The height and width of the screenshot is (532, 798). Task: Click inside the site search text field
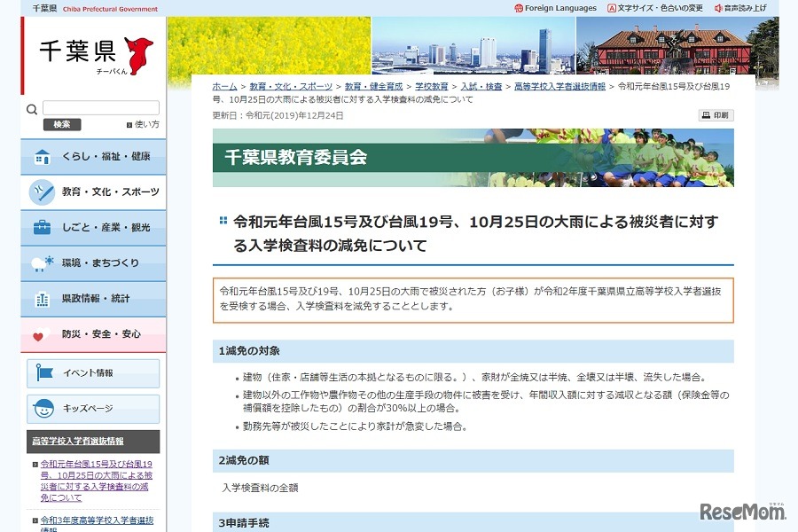100,108
